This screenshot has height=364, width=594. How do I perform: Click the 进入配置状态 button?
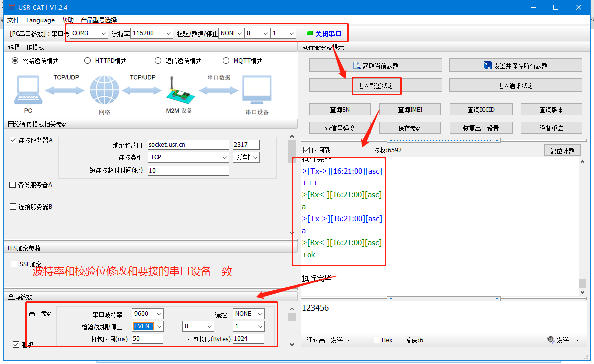click(x=375, y=86)
